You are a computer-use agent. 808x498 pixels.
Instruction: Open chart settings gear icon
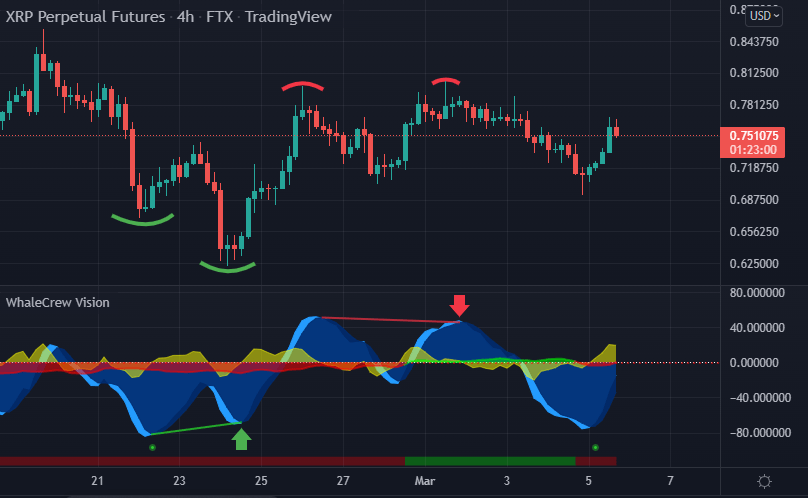(765, 482)
